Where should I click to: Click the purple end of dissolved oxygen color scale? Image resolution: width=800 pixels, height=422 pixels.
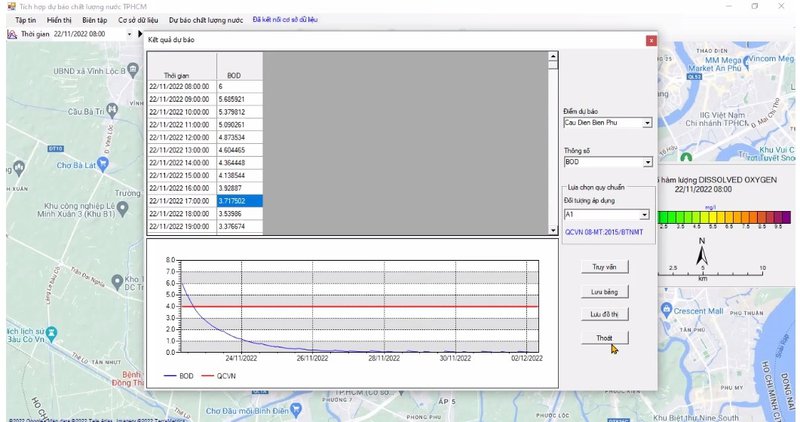[x=786, y=218]
